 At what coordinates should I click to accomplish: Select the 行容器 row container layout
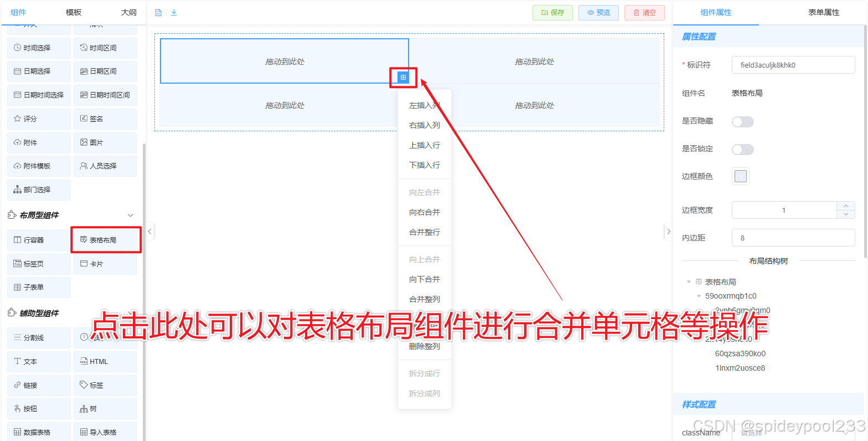tap(39, 240)
